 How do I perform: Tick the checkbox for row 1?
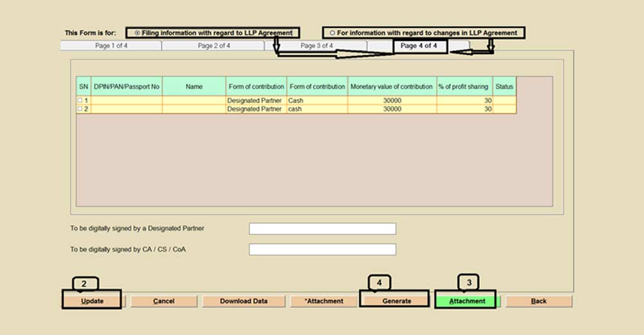[x=80, y=101]
